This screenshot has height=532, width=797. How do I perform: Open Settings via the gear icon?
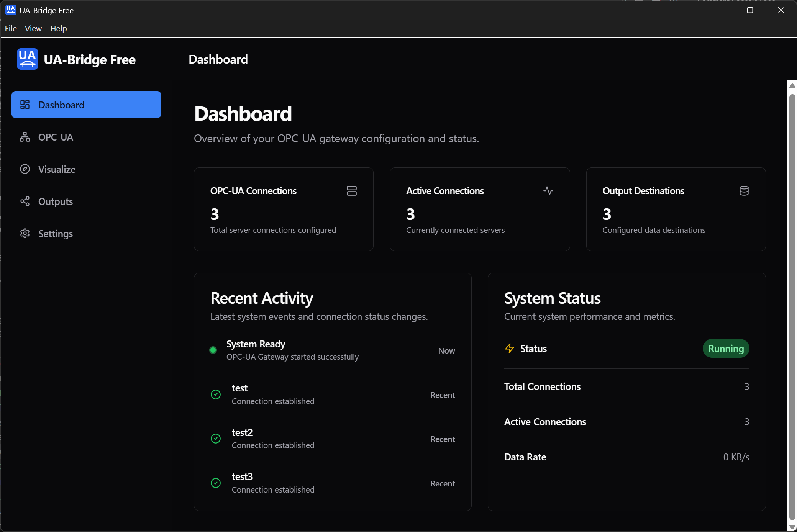(x=25, y=233)
